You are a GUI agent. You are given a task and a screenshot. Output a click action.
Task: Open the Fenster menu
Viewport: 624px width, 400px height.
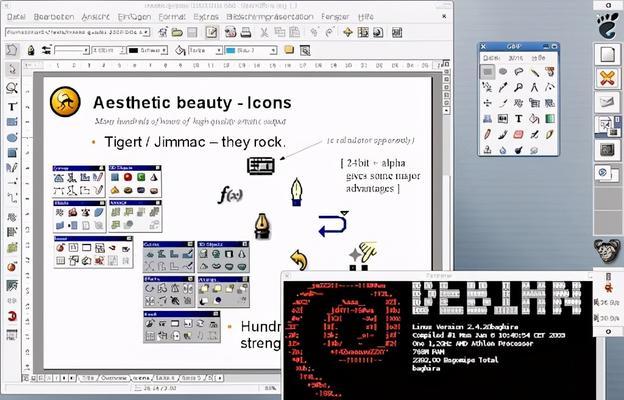[x=335, y=17]
